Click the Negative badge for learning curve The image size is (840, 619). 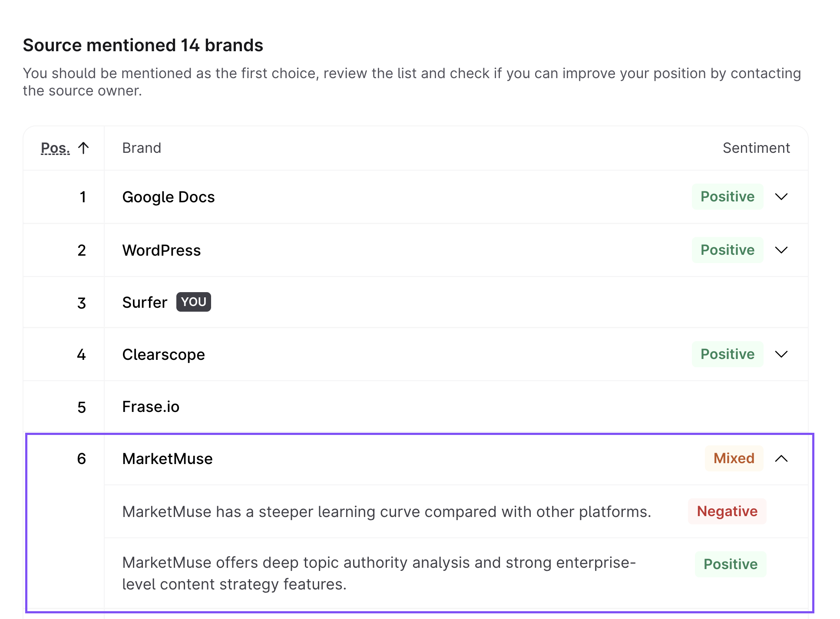(x=727, y=511)
